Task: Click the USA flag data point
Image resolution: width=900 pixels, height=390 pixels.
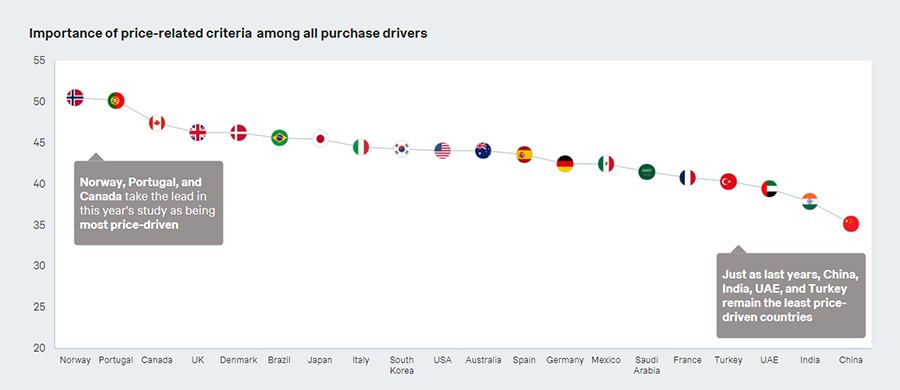Action: tap(443, 150)
